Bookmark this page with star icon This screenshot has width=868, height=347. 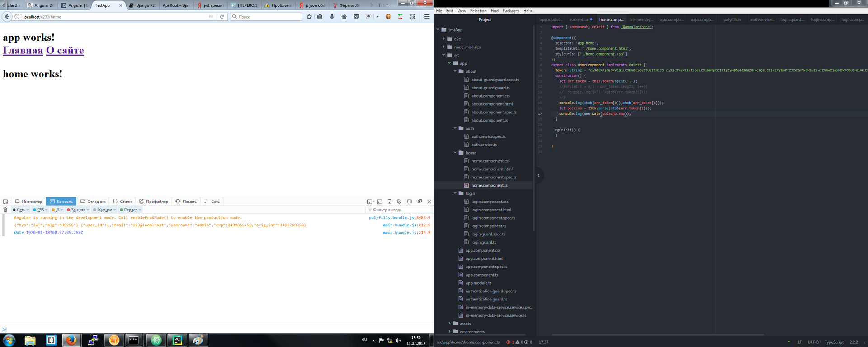[x=309, y=17]
